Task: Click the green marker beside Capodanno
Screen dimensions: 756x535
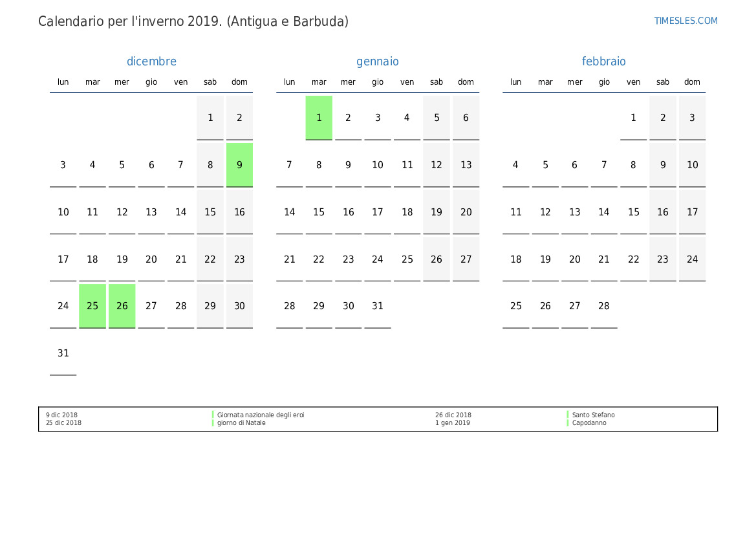Action: pos(568,423)
